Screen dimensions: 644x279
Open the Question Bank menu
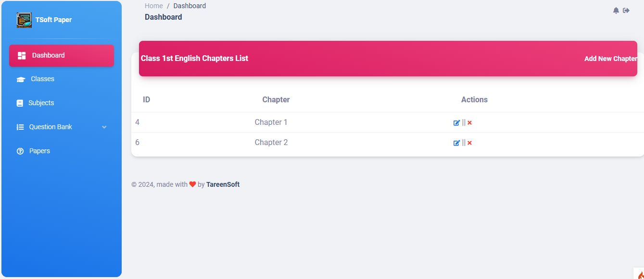pyautogui.click(x=51, y=127)
